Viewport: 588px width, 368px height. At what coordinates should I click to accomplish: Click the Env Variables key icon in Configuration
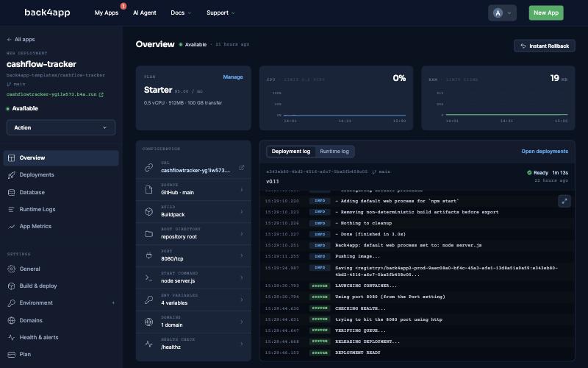coord(149,300)
